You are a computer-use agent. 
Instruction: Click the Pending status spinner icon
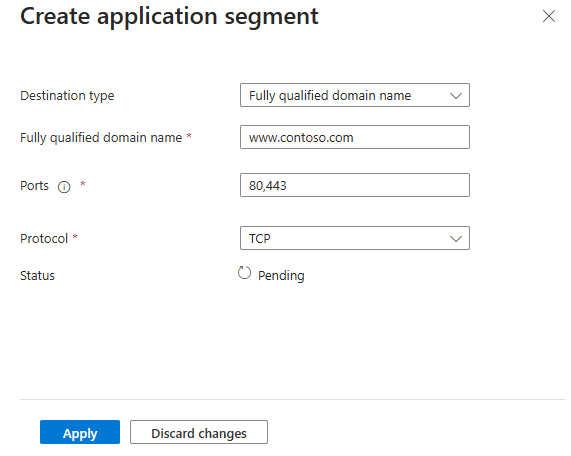(x=244, y=273)
